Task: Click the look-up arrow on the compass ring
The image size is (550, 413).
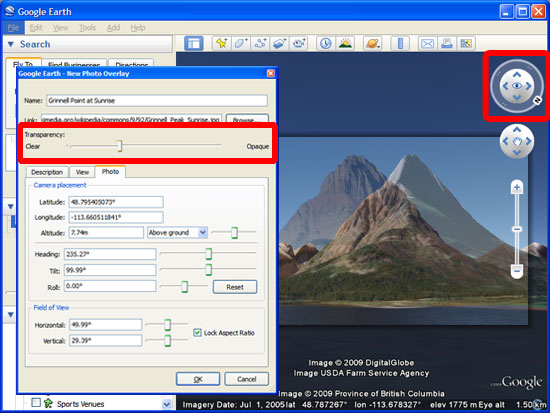Action: tap(517, 74)
